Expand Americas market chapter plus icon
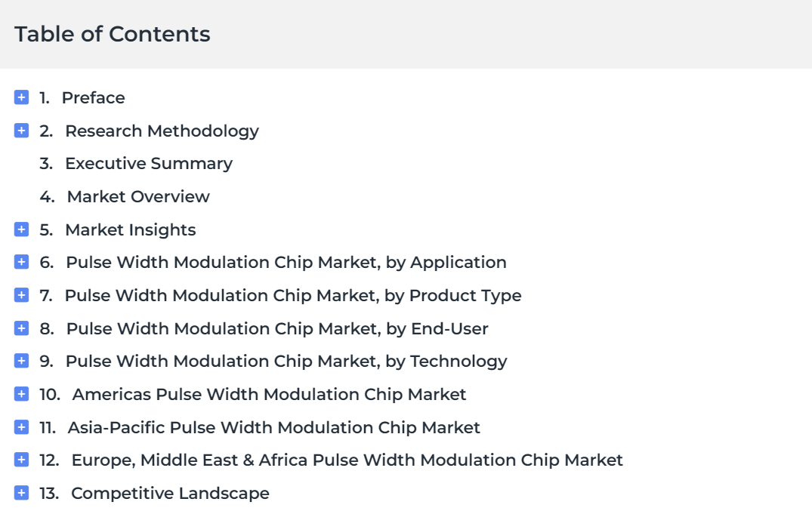The height and width of the screenshot is (511, 812). (21, 394)
